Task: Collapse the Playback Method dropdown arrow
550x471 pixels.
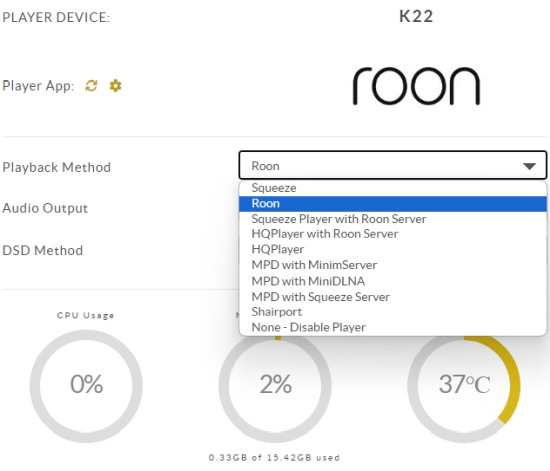Action: (529, 166)
